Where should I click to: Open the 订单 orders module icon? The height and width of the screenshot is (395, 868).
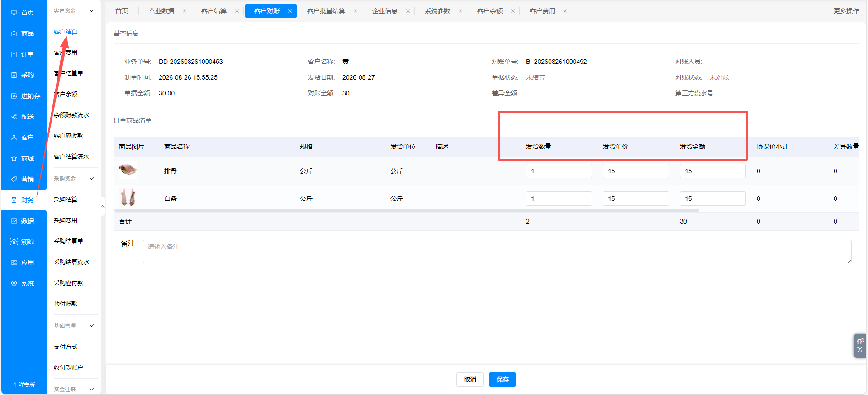click(14, 54)
